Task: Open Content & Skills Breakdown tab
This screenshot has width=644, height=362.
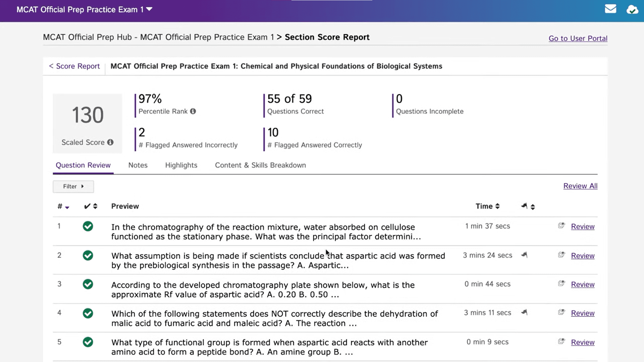Action: point(260,165)
